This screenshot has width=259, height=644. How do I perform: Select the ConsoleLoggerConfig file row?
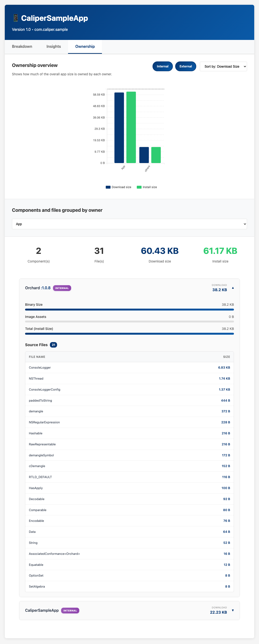pyautogui.click(x=129, y=389)
